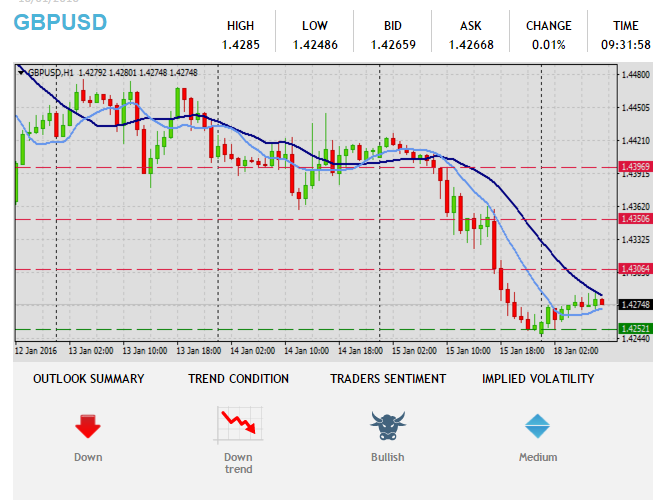Click the Down trend label
Screen dimensions: 667x502
pyautogui.click(x=238, y=463)
